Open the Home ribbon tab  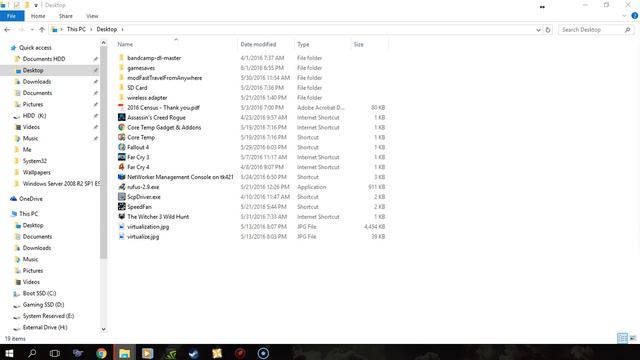38,16
